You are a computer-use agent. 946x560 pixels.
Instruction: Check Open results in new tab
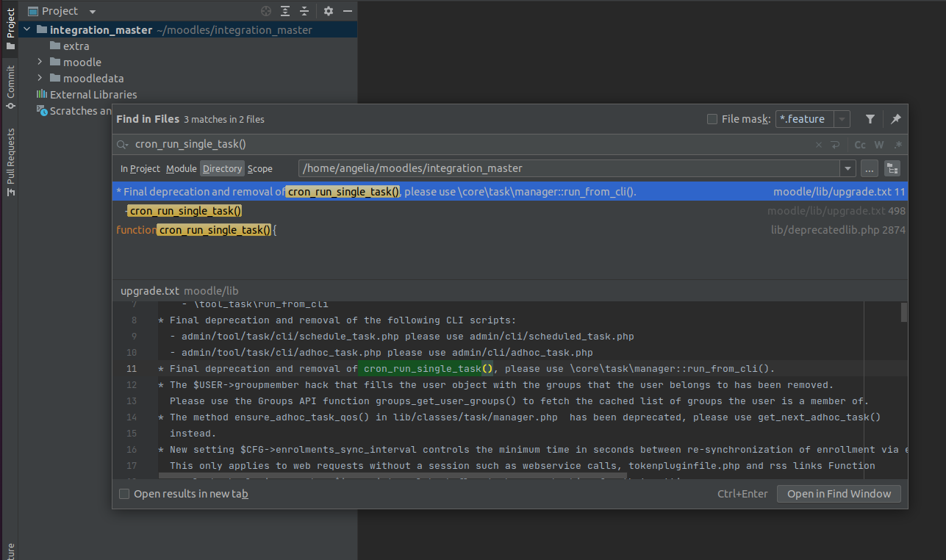124,494
